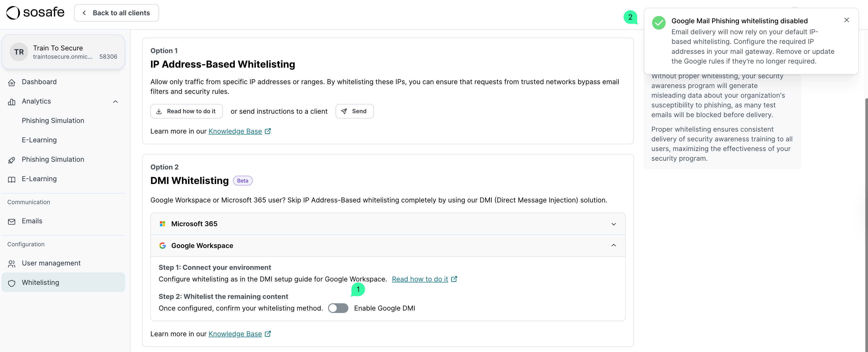Click the E-Learning book icon
This screenshot has width=868, height=352.
12,180
